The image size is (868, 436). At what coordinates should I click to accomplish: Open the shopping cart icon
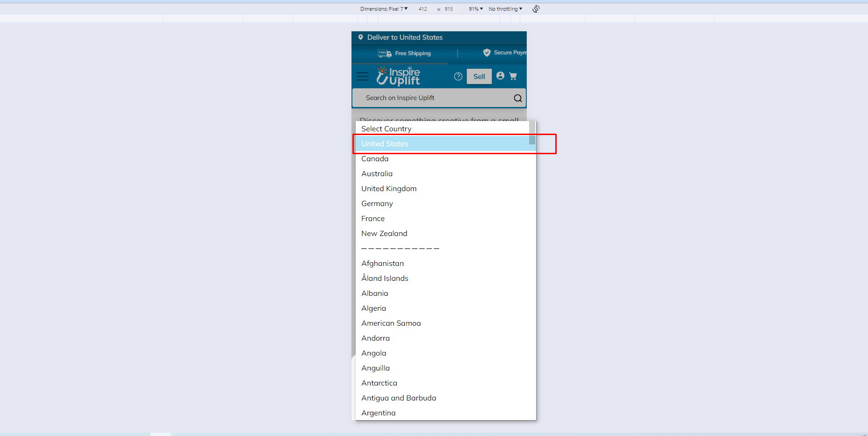pos(513,76)
